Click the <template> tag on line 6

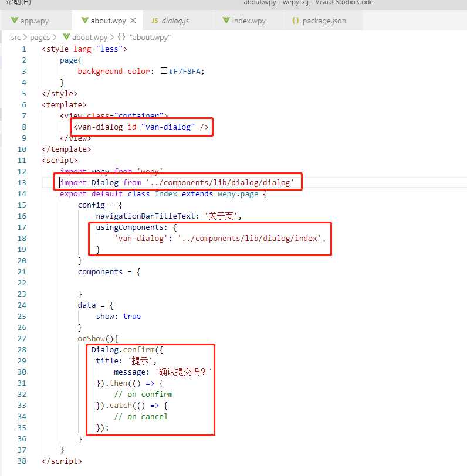tap(64, 105)
